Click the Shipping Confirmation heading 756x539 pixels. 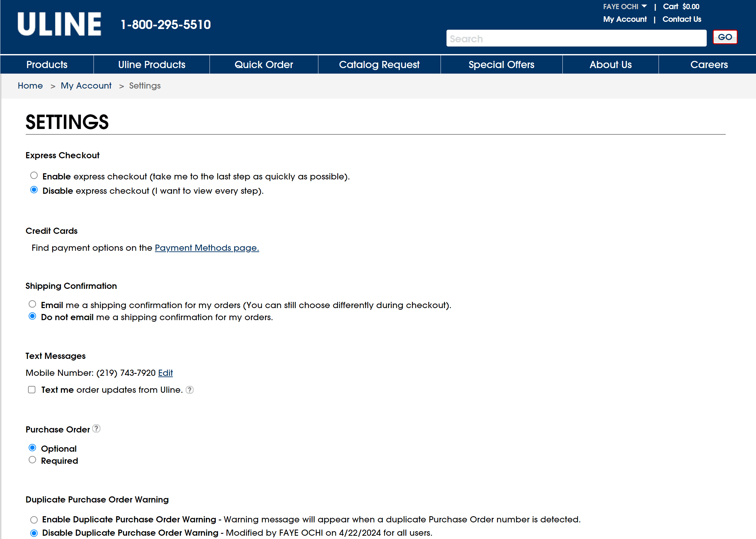71,286
